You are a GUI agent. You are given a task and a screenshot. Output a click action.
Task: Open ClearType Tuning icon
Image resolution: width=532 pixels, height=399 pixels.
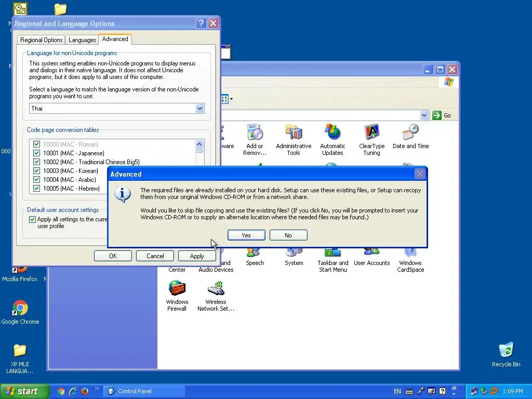click(372, 140)
